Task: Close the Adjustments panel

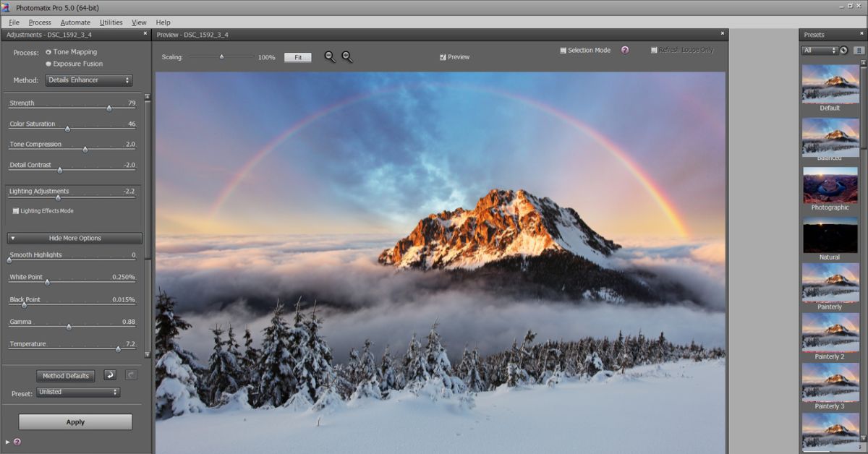Action: [145, 34]
